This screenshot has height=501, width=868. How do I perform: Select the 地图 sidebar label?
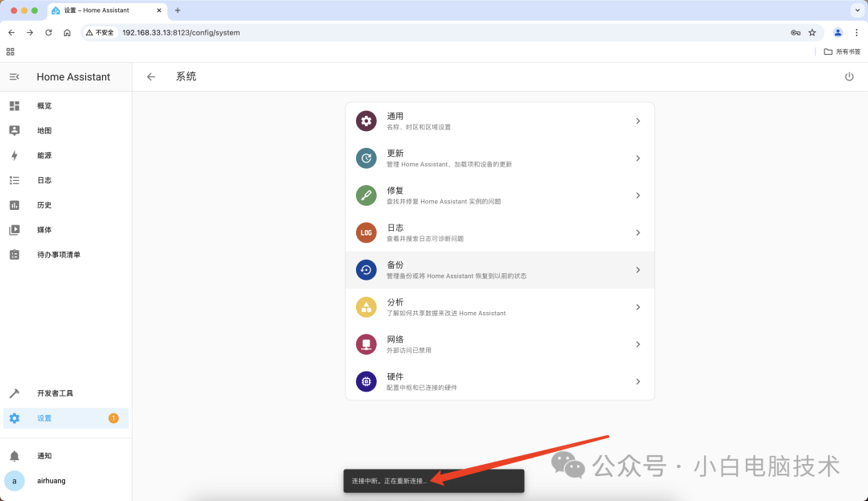click(x=44, y=130)
